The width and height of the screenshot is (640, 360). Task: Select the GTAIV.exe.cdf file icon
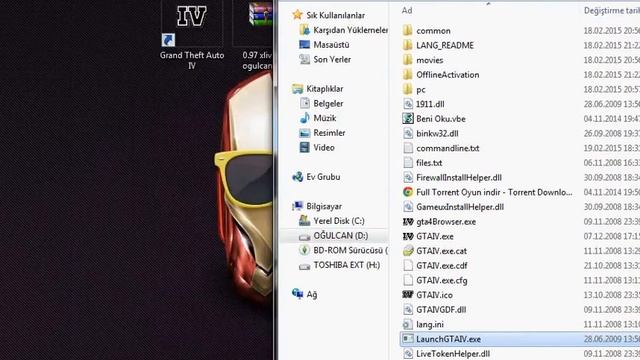click(407, 265)
